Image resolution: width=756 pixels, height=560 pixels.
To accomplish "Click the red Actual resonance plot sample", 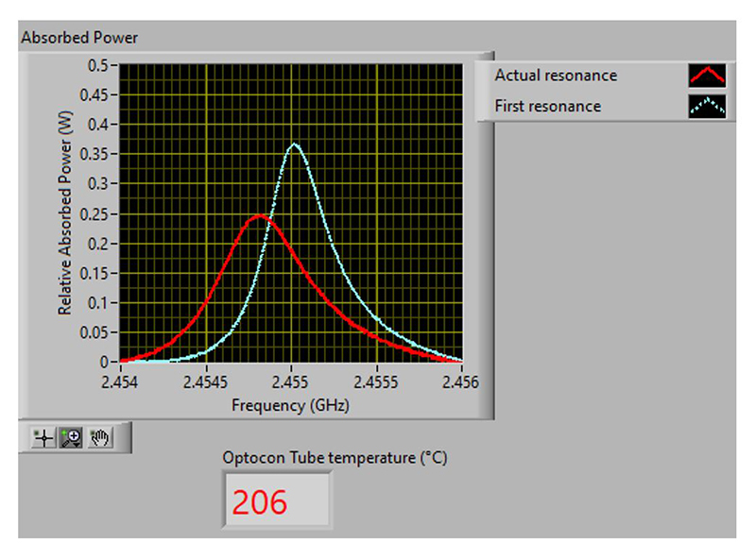I will pyautogui.click(x=707, y=76).
